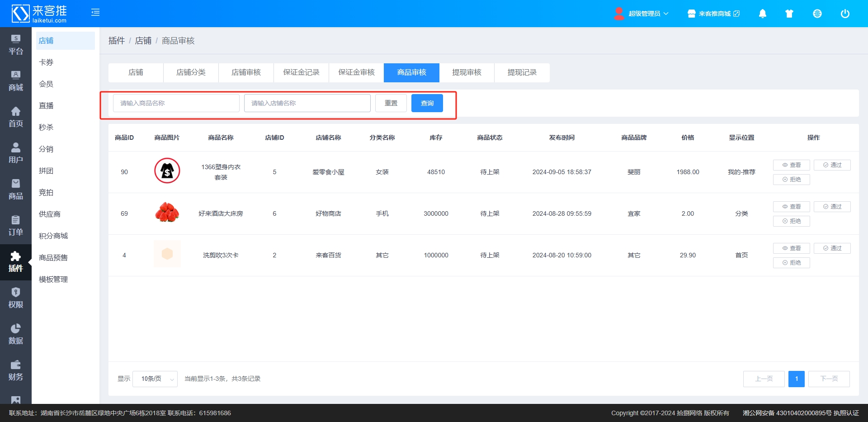Click the power logout icon

point(844,14)
